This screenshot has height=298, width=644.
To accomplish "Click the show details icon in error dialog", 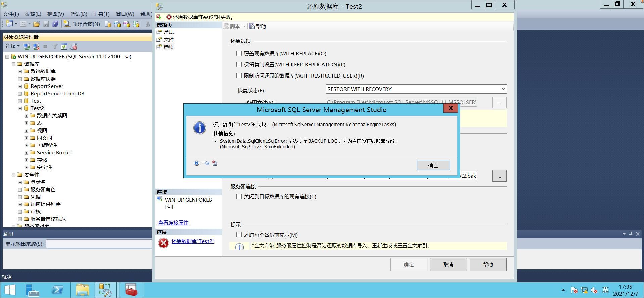I will tap(215, 163).
